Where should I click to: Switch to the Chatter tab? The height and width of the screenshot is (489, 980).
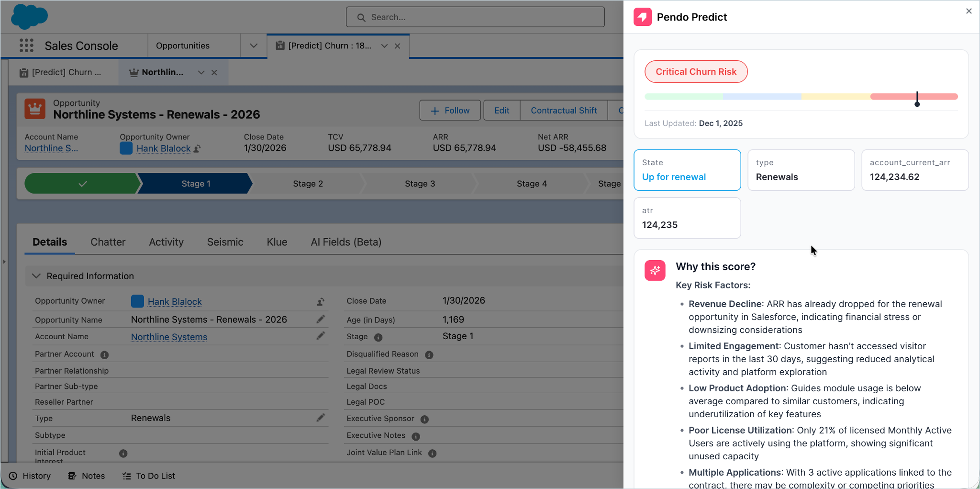[x=108, y=242]
